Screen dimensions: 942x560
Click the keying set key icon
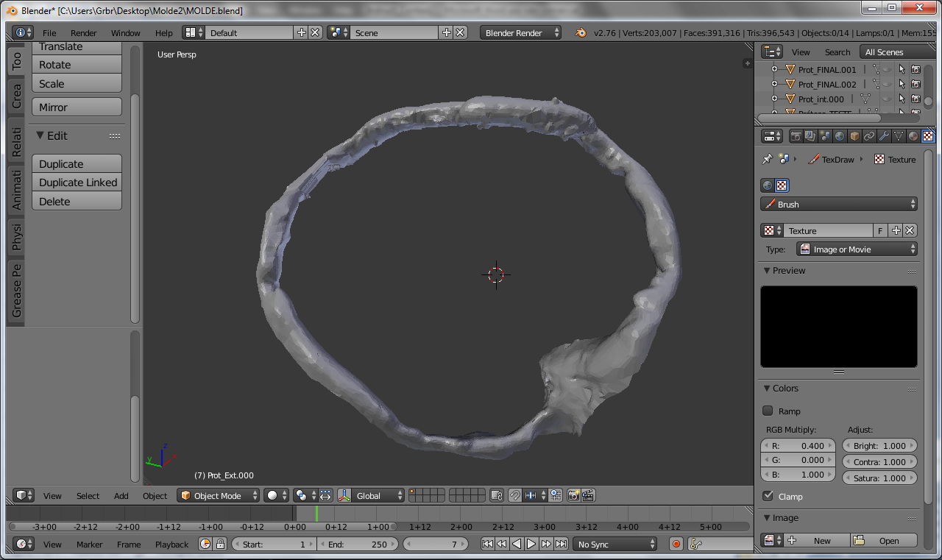pyautogui.click(x=695, y=545)
